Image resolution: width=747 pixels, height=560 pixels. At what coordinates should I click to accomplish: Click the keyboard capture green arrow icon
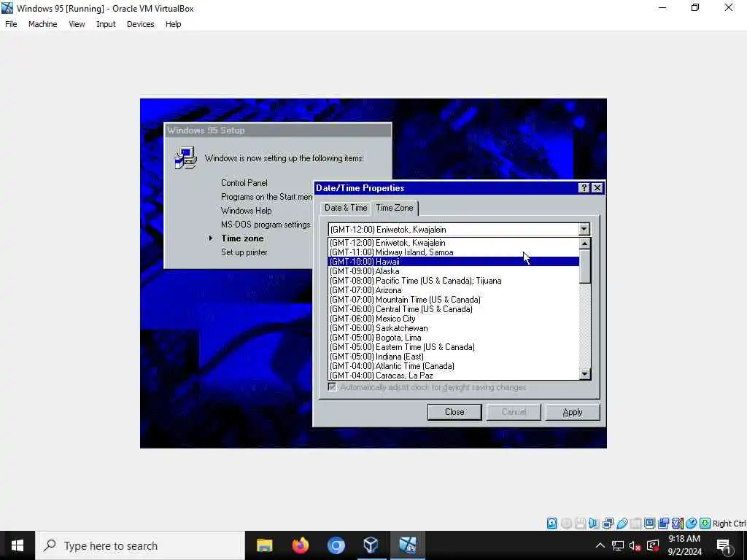tap(705, 524)
